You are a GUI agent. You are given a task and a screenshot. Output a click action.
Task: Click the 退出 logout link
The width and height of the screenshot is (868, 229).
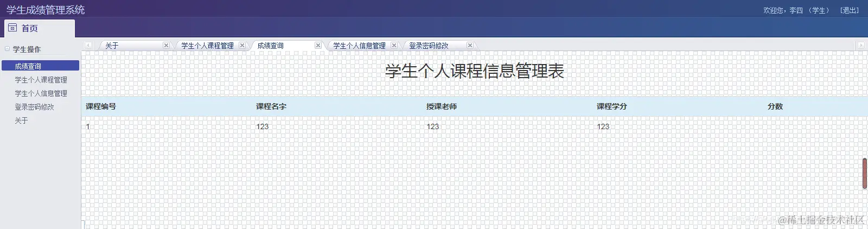pos(849,10)
